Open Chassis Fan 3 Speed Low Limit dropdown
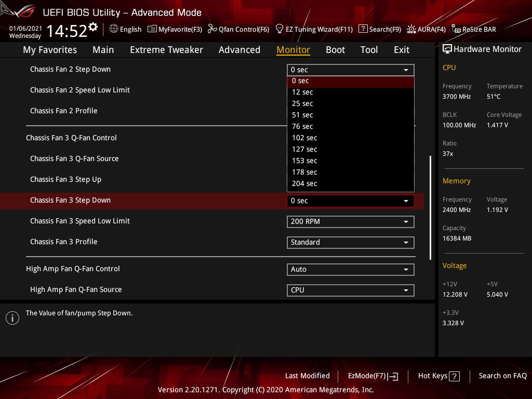532x399 pixels. point(351,221)
